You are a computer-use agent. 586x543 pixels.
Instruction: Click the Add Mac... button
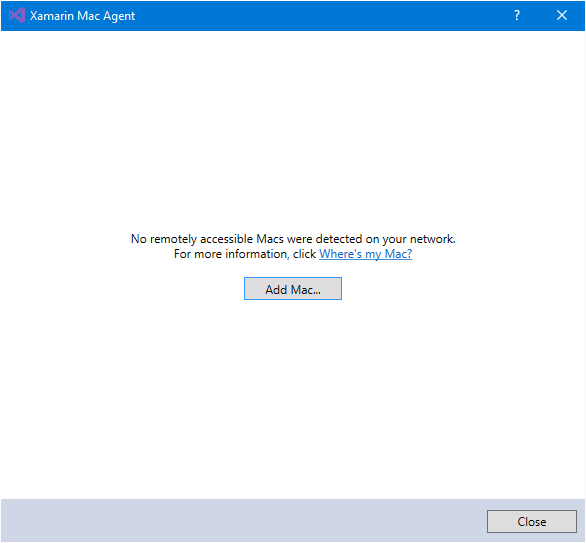click(x=293, y=289)
